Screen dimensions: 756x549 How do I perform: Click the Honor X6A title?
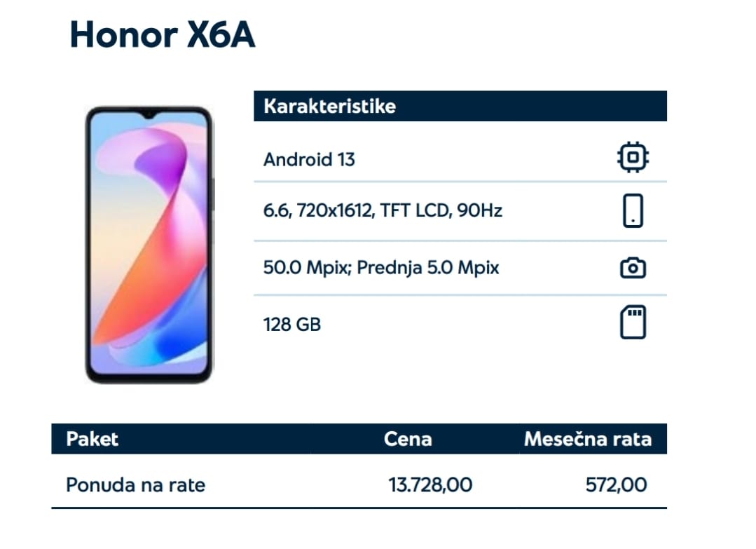[x=162, y=35]
